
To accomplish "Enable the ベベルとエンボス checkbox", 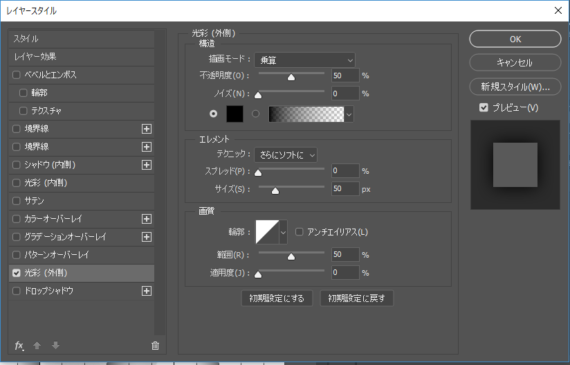I will click(16, 75).
